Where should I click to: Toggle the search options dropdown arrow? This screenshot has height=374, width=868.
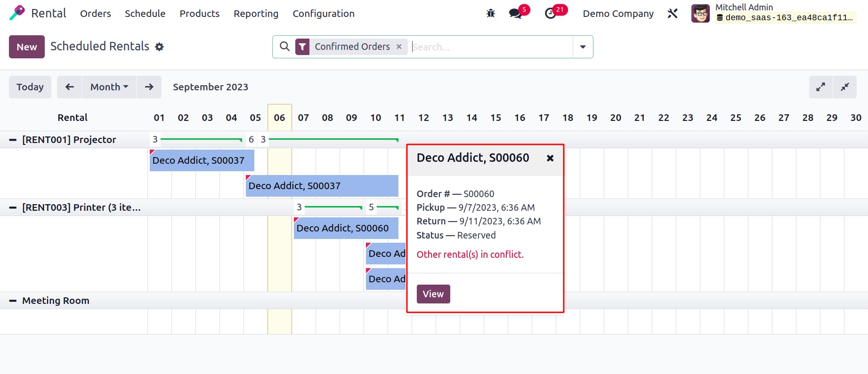click(x=583, y=47)
